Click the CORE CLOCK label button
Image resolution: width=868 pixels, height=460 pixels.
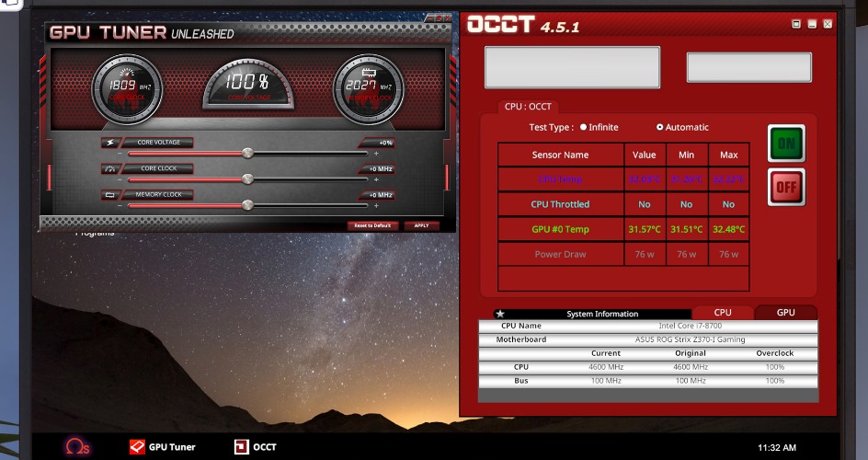(158, 168)
